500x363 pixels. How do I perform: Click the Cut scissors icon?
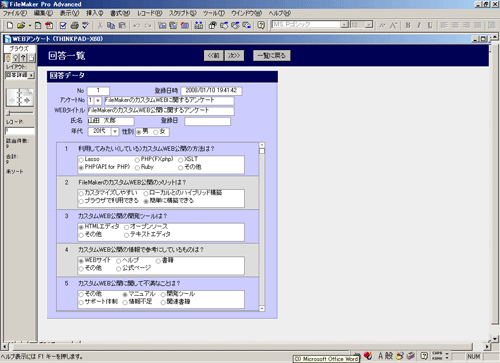pyautogui.click(x=100, y=25)
